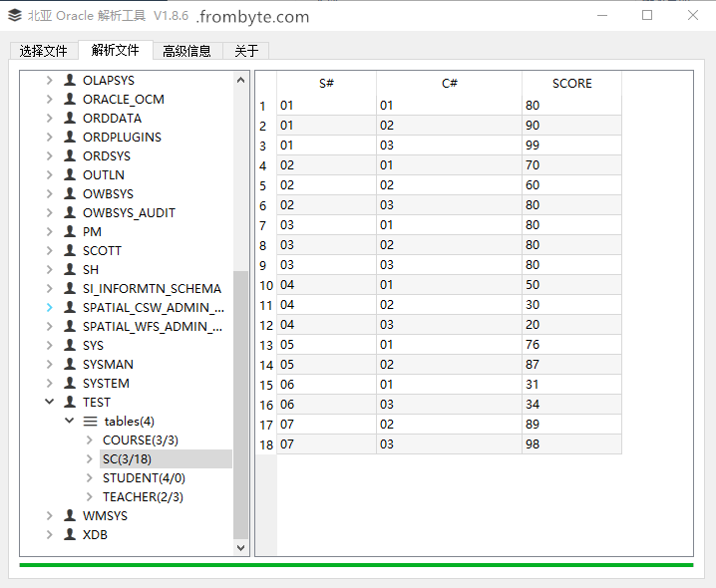Expand the STUDENT(4/0) table node
The image size is (716, 588).
pos(90,477)
